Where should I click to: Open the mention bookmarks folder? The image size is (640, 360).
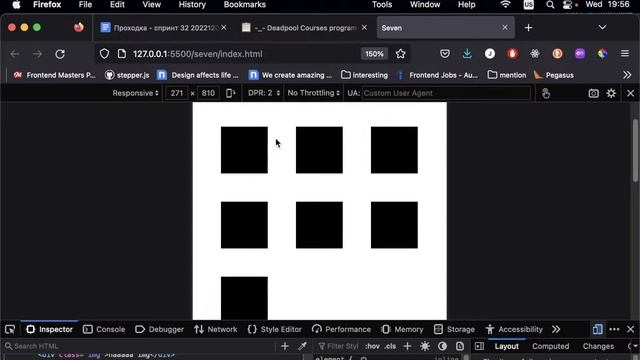[x=507, y=75]
